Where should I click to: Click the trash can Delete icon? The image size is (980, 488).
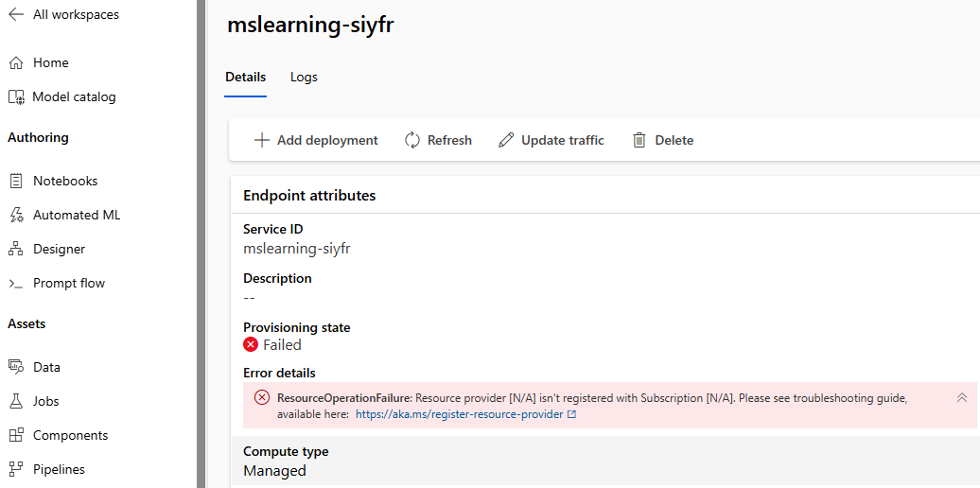(x=639, y=140)
